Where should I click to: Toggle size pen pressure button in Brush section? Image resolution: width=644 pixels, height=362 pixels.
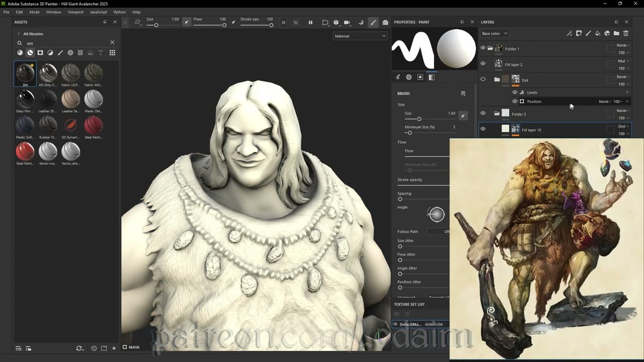(x=463, y=116)
